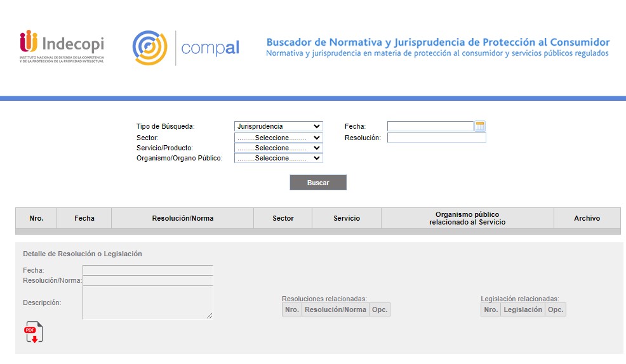Screen dimensions: 626x364
Task: Click the Compal logo
Action: [x=185, y=48]
